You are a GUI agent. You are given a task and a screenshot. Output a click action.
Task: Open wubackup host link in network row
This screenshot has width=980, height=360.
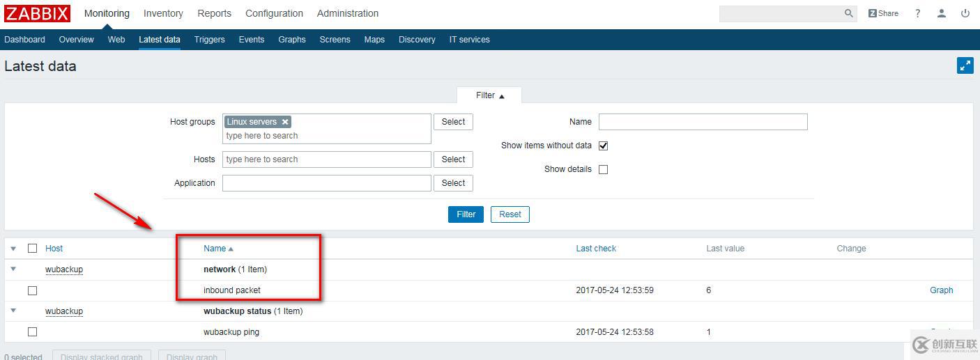64,269
